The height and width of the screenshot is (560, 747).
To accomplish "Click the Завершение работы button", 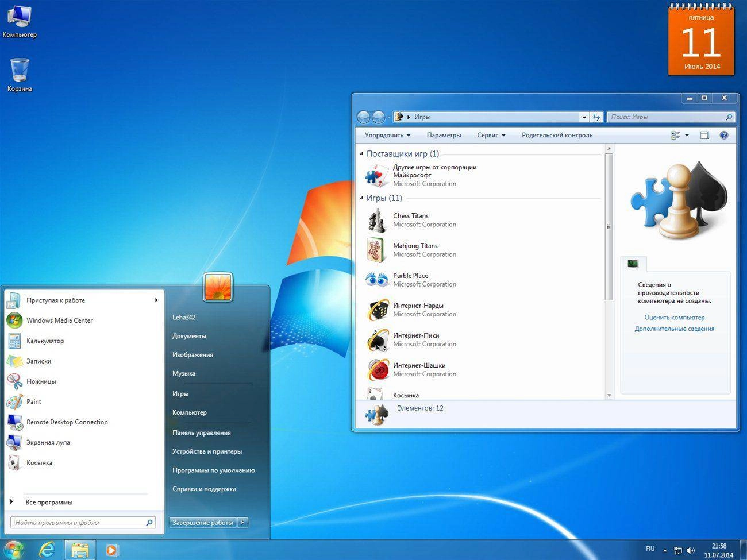I will (203, 522).
